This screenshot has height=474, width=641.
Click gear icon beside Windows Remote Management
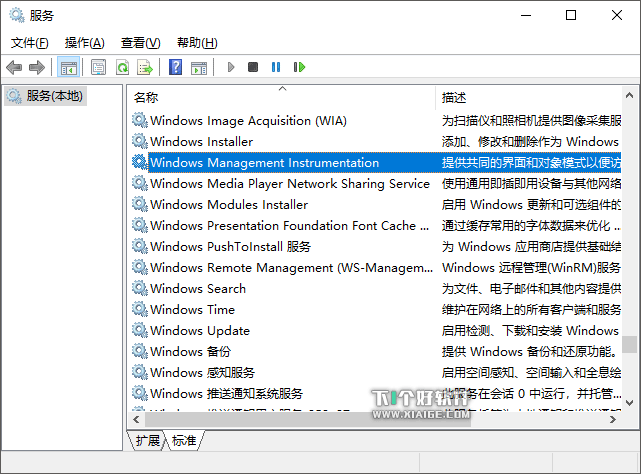click(x=140, y=267)
